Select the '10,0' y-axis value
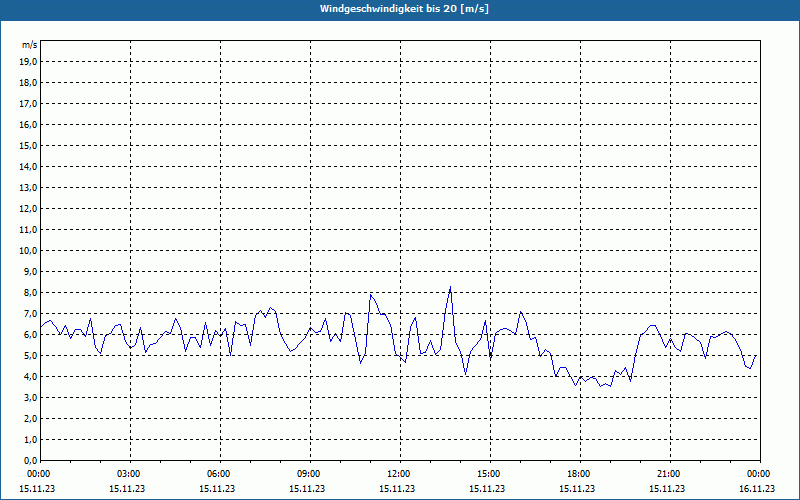The width and height of the screenshot is (800, 500). click(x=28, y=251)
